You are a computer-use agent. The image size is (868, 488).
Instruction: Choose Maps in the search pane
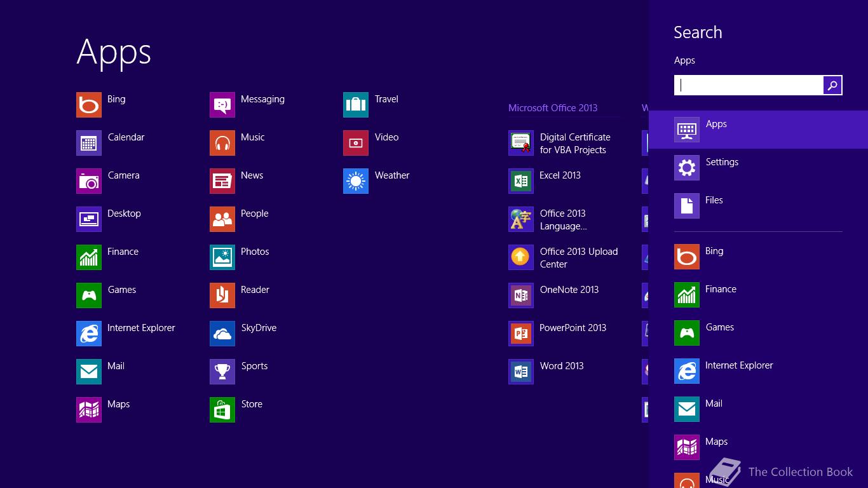(759, 447)
